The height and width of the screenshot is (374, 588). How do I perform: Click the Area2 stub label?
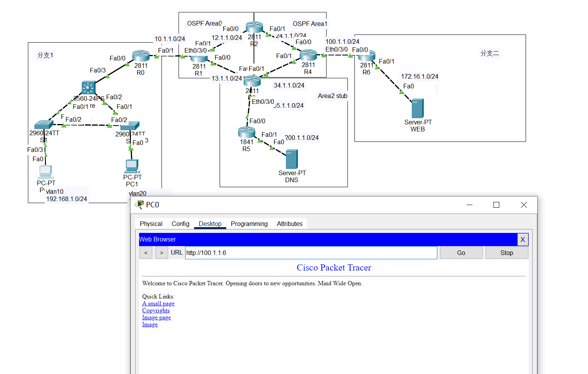point(333,96)
